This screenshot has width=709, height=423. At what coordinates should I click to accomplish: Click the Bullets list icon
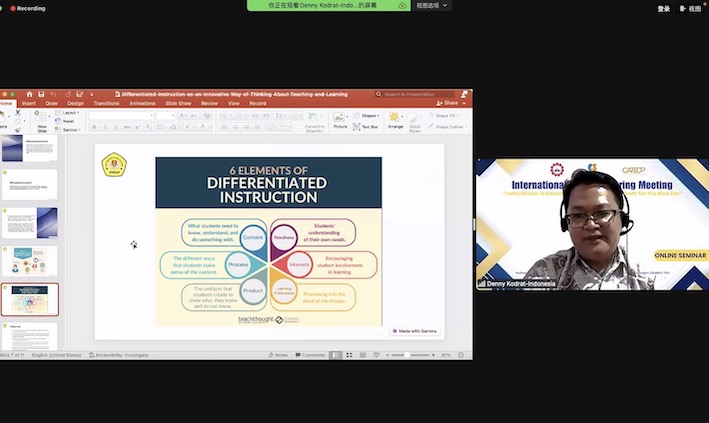[225, 116]
